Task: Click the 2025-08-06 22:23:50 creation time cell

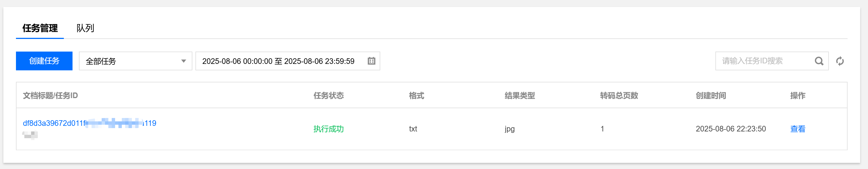Action: 731,129
